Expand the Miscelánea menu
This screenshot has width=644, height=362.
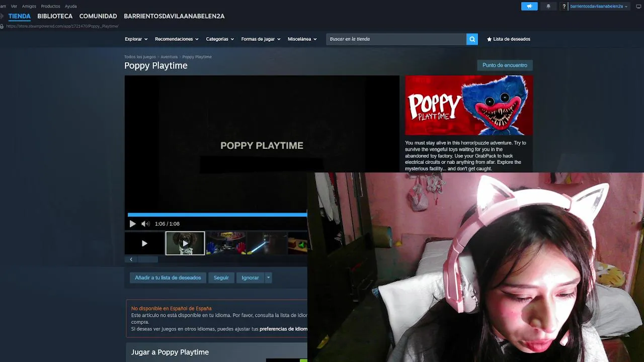(302, 39)
